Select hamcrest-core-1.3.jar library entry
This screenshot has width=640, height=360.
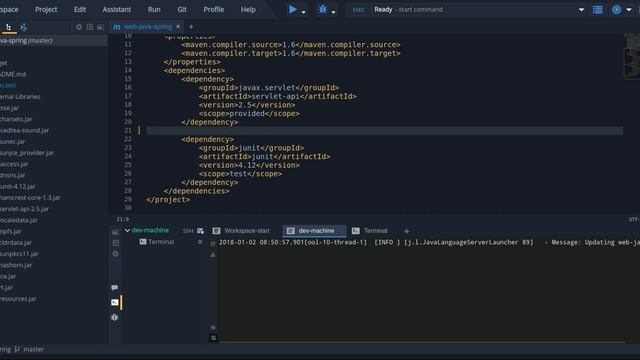pos(30,198)
